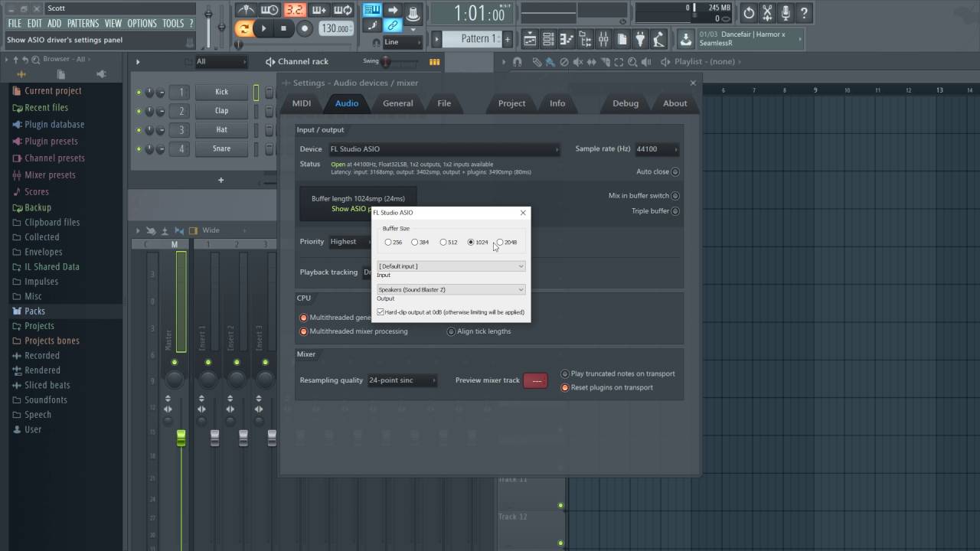Viewport: 980px width, 551px height.
Task: Open the Debug tab in Settings
Action: 626,103
